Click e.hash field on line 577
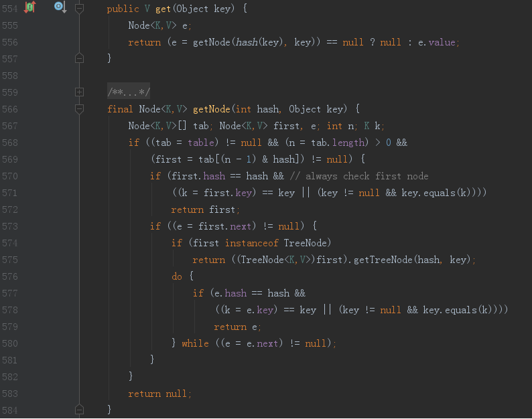The height and width of the screenshot is (419, 532). click(230, 293)
